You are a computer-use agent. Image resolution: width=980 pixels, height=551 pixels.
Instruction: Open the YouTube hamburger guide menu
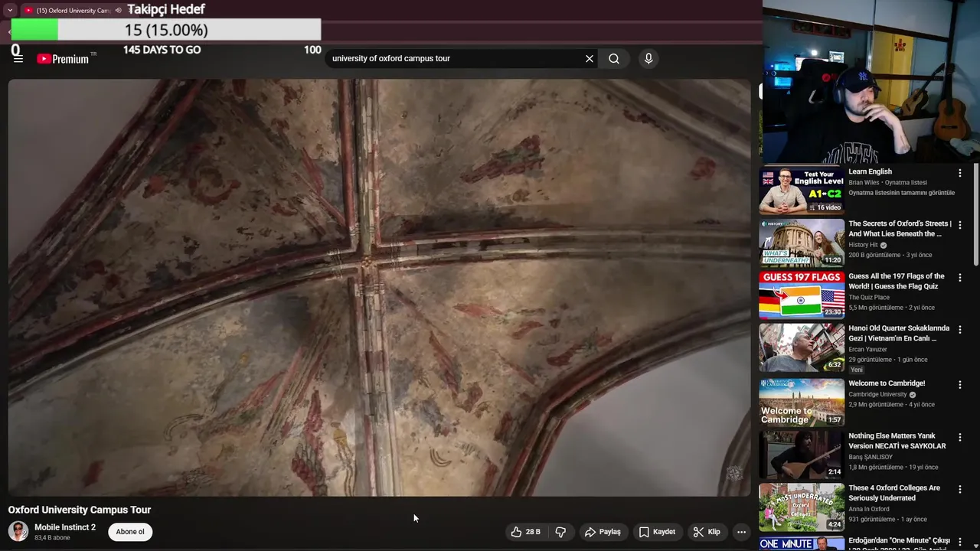click(18, 59)
